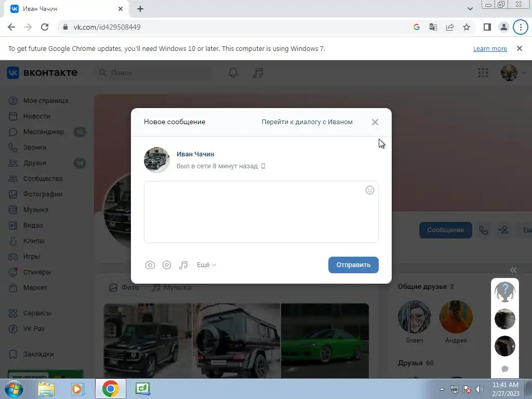This screenshot has height=399, width=532.
Task: Open the Chrome three-dot menu
Action: 521,27
